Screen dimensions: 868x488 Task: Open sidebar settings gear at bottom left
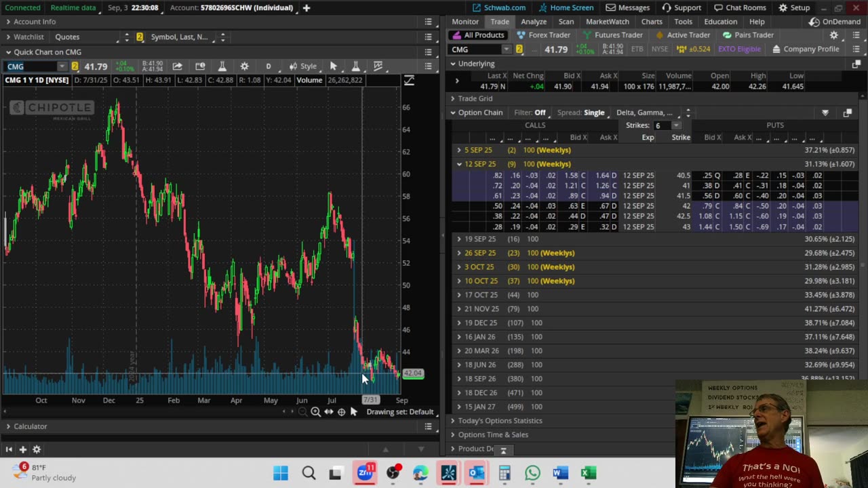pos(37,449)
